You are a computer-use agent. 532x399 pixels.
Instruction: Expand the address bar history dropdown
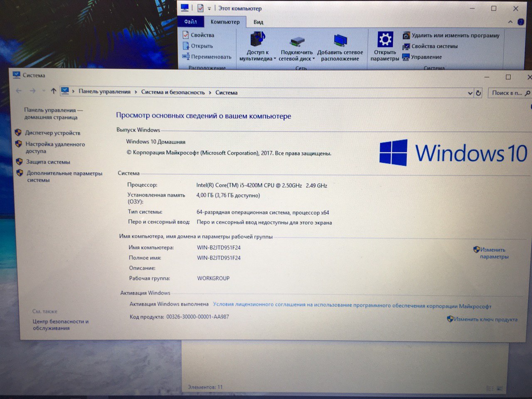(470, 93)
